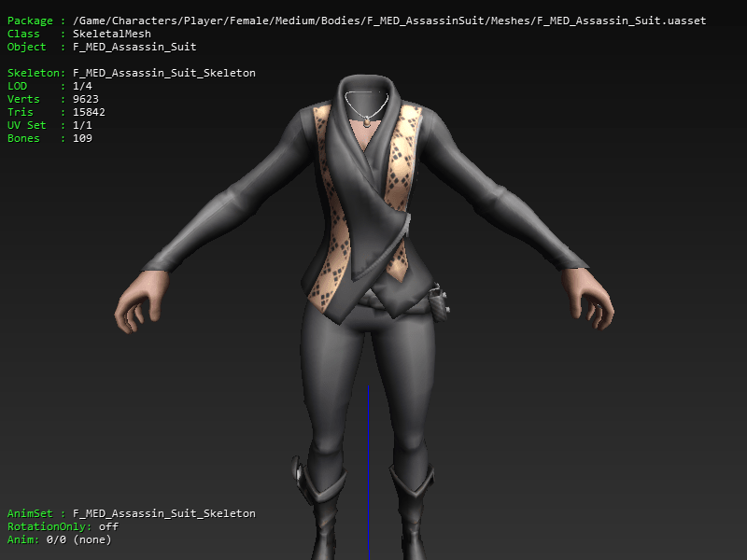Click the Tris label
Viewport: 747px width, 560px height.
pyautogui.click(x=20, y=112)
